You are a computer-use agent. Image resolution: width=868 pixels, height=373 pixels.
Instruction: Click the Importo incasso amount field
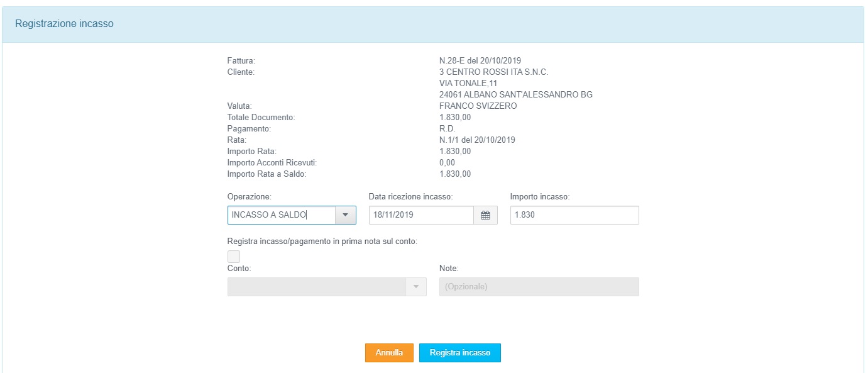574,215
